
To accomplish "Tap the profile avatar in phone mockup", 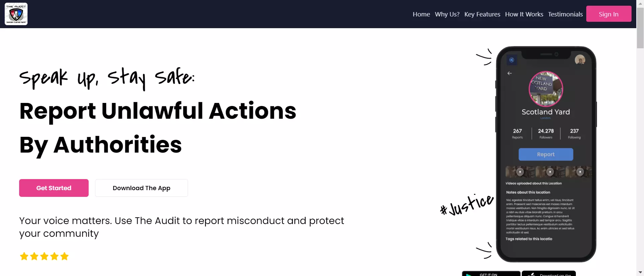I will (580, 60).
